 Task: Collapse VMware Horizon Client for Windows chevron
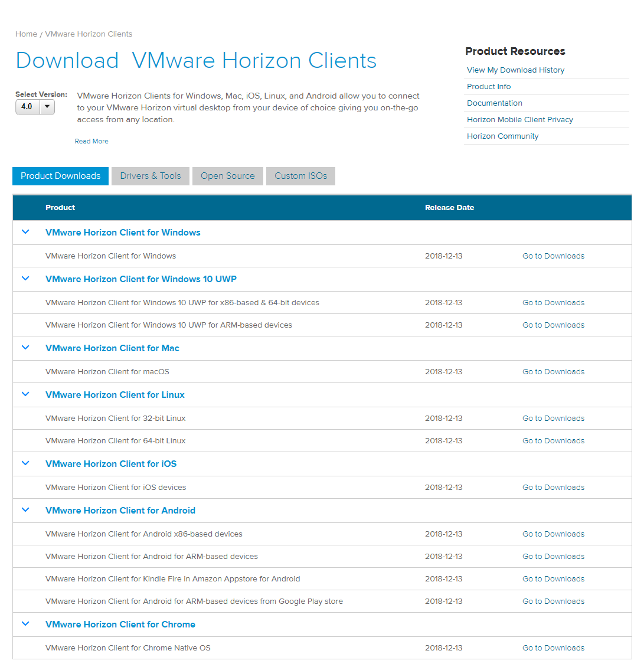25,232
